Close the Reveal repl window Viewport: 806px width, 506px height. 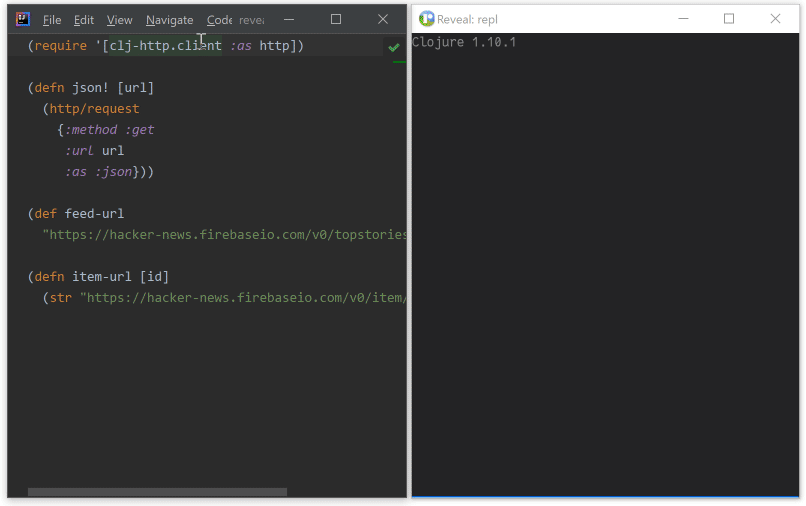tap(775, 19)
